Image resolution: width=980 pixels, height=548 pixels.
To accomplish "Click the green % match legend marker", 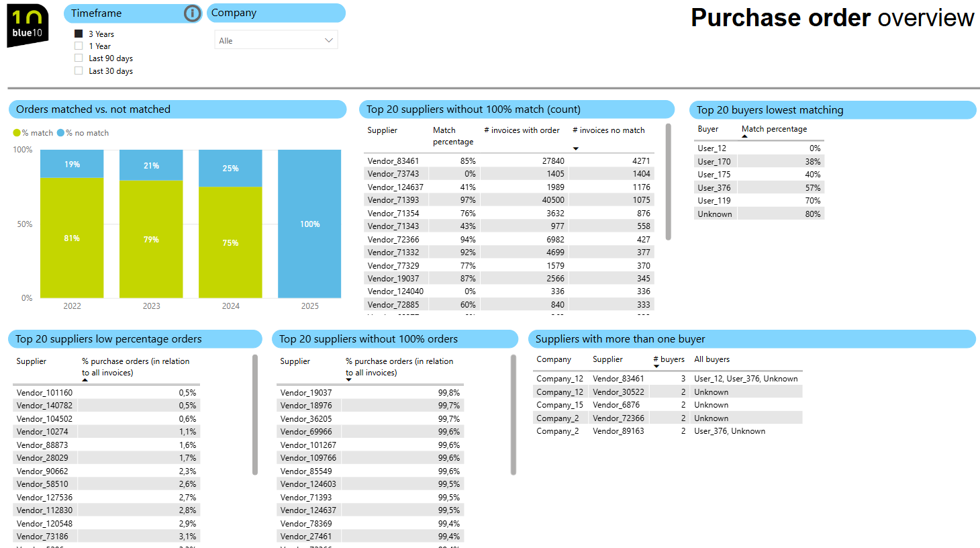I will (x=17, y=133).
